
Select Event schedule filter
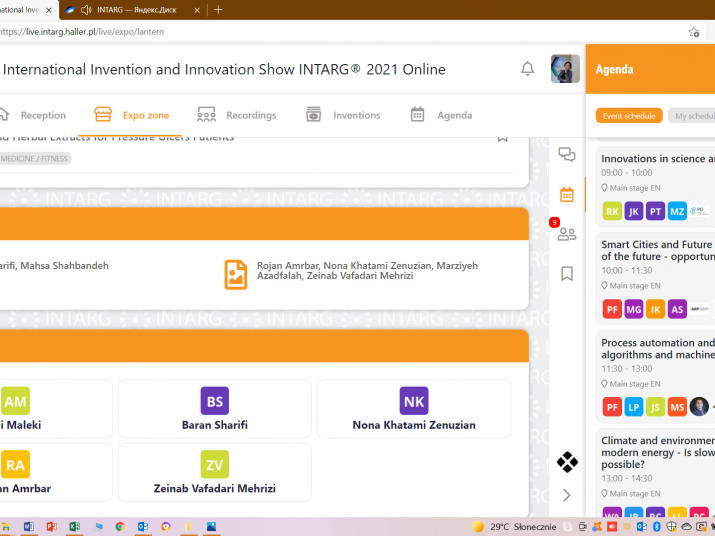[629, 116]
